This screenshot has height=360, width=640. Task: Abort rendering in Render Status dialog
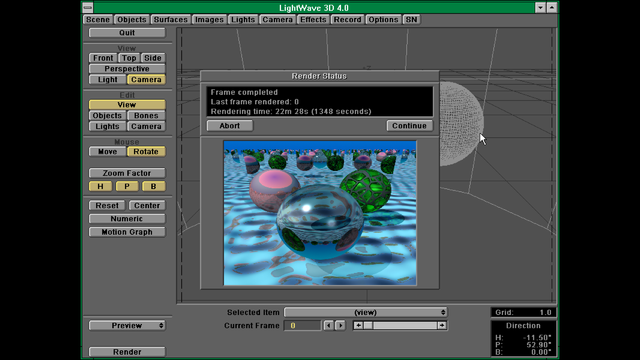[x=230, y=126]
